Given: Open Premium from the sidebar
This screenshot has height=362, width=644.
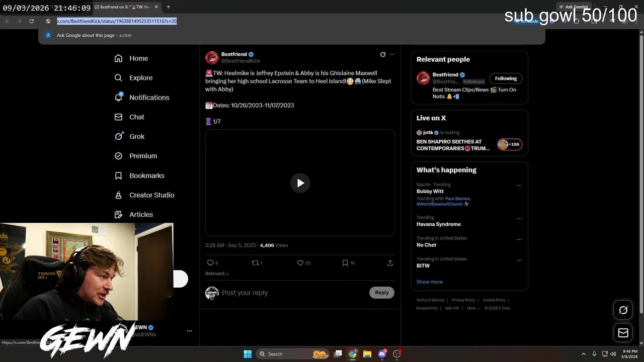Looking at the screenshot, I should (x=136, y=156).
